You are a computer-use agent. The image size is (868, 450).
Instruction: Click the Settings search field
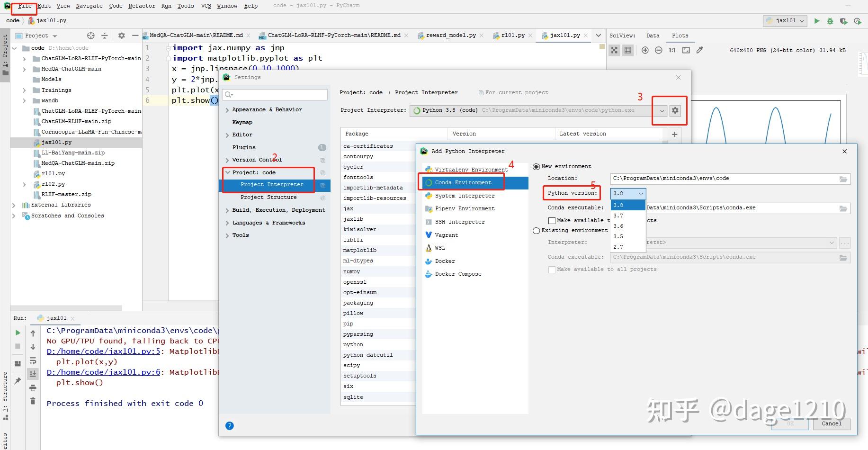coord(275,94)
